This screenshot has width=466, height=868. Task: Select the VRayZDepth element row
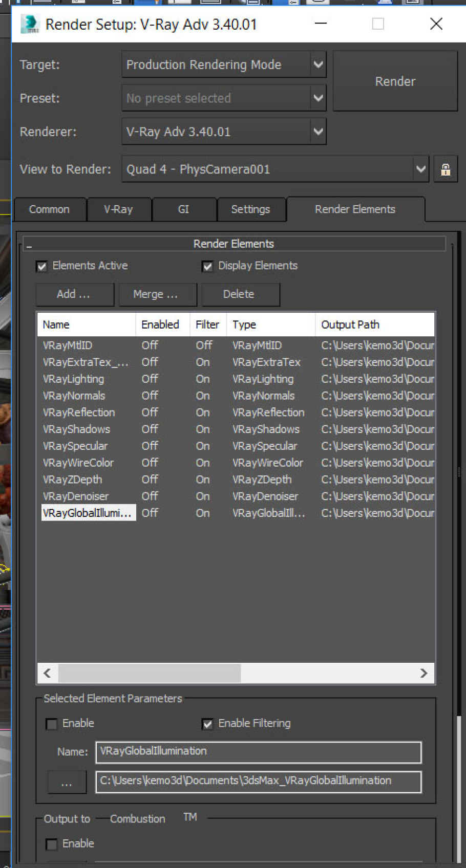pyautogui.click(x=236, y=480)
